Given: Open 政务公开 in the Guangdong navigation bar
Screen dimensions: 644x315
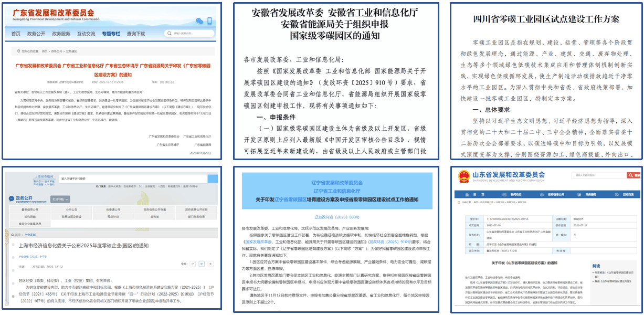Looking at the screenshot, I should point(36,34).
